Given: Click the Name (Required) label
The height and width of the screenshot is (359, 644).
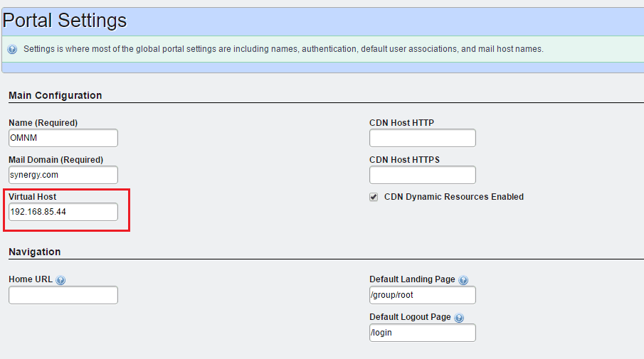Looking at the screenshot, I should tap(43, 123).
